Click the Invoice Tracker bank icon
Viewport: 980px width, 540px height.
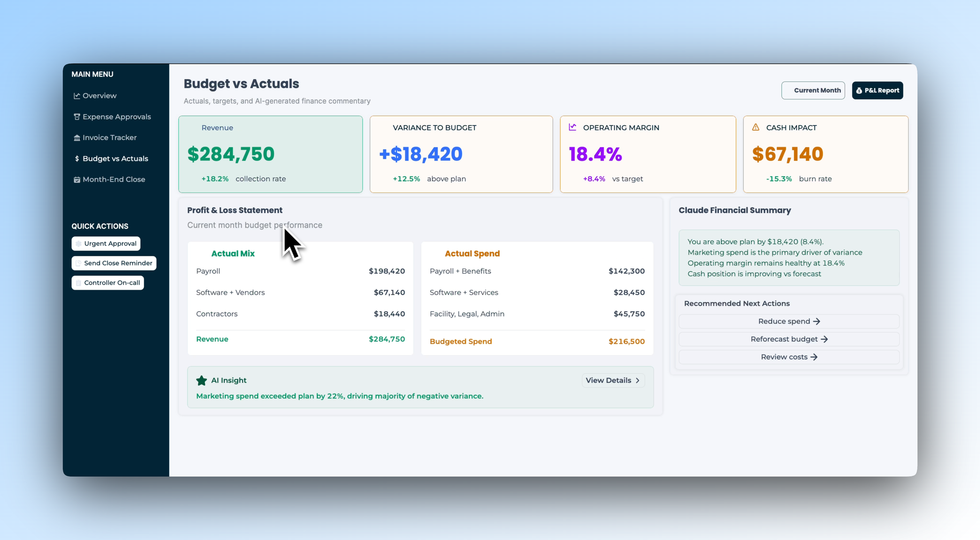[x=77, y=138]
